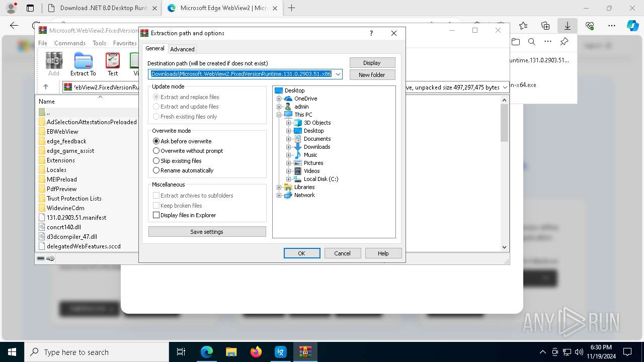Expand the Downloads tree node
Viewport: 644px width, 362px height.
coord(289,147)
